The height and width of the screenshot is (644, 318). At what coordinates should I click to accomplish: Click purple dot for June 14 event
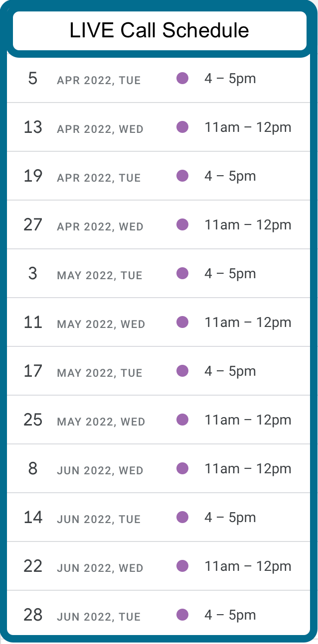[182, 517]
